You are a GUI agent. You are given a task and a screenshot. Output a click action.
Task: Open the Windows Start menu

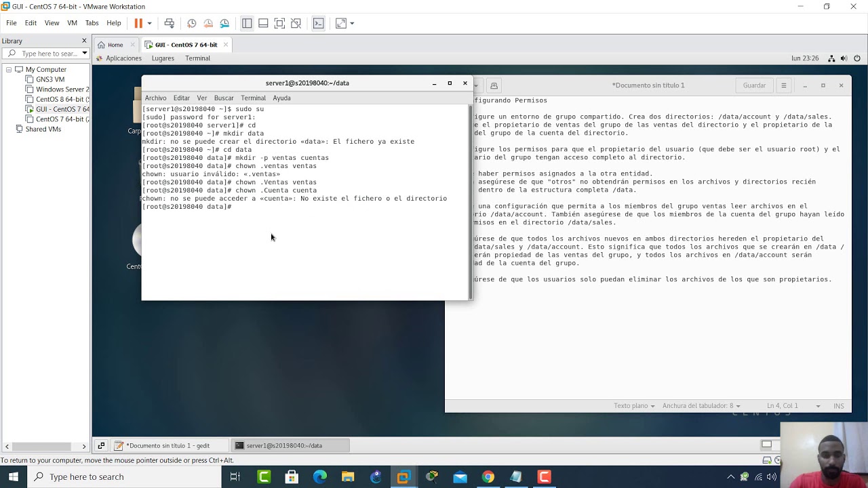(x=14, y=477)
